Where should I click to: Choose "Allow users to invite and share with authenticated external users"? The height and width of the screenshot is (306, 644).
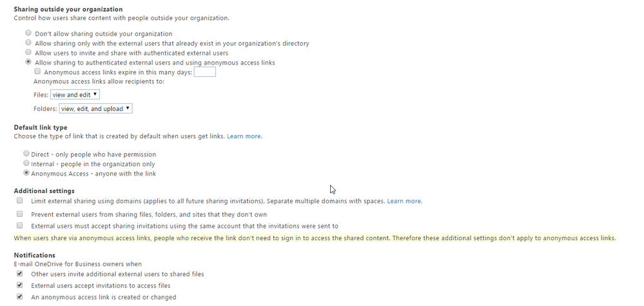[x=28, y=52]
